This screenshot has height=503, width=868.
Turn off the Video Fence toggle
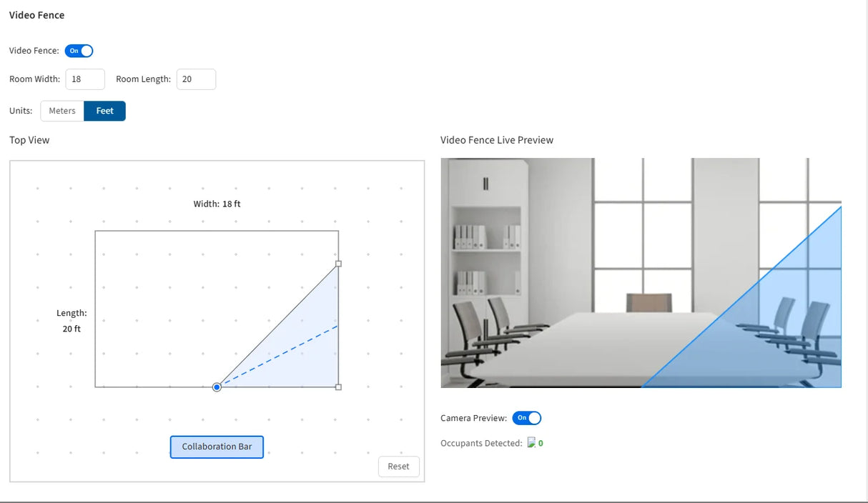[79, 51]
